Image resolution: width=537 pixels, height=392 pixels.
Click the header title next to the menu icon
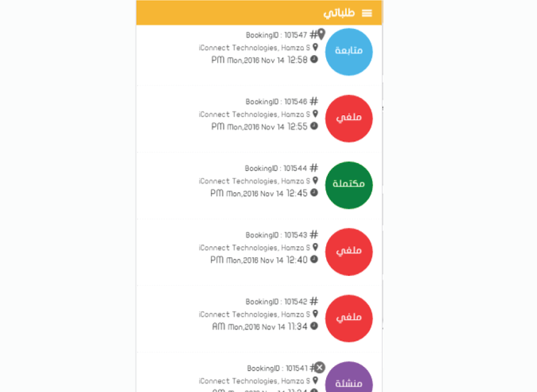339,13
